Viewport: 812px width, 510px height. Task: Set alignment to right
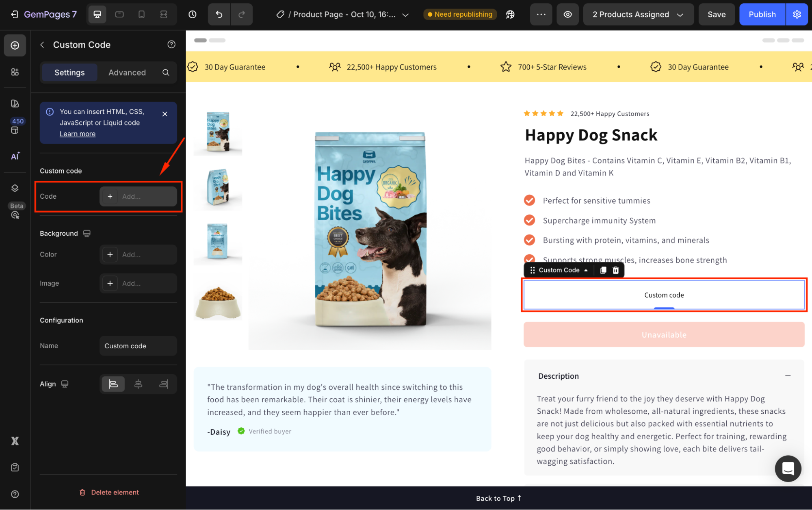point(164,384)
